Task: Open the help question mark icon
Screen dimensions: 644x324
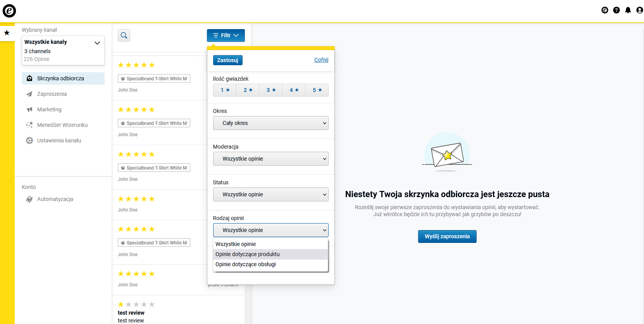Action: pos(616,10)
